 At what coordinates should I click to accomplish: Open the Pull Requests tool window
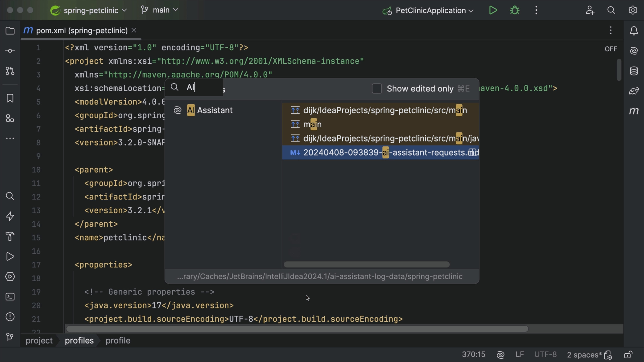click(x=10, y=71)
